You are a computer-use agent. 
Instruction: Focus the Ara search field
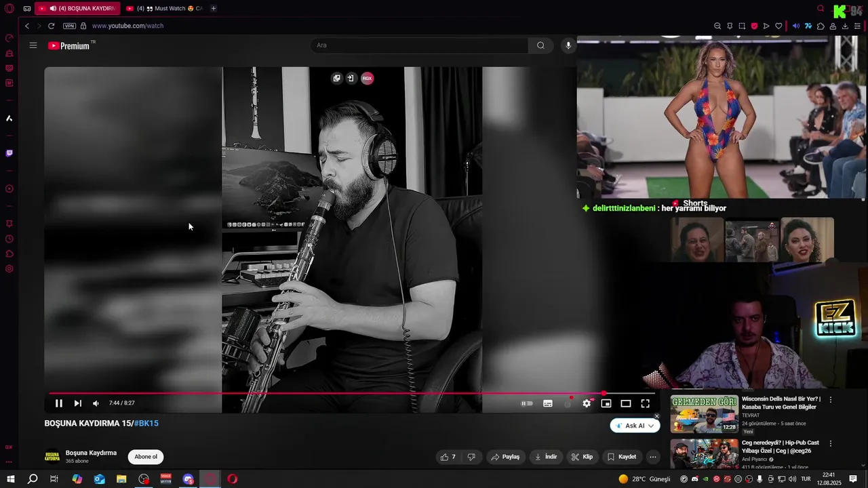pyautogui.click(x=419, y=45)
